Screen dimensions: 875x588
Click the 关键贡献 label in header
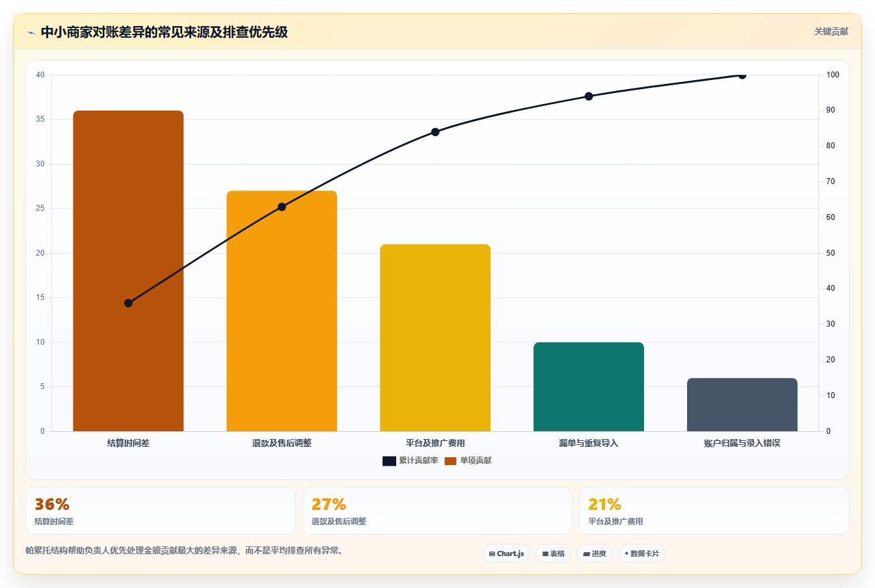[x=831, y=31]
